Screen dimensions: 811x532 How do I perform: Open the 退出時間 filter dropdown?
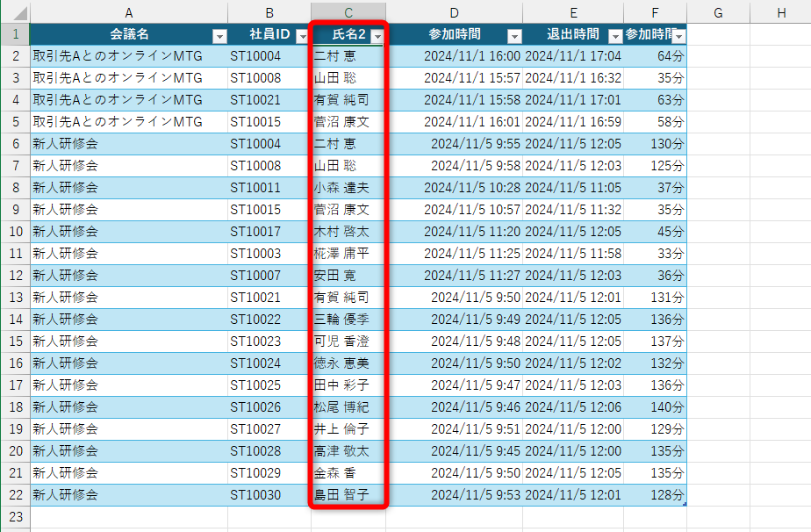615,36
